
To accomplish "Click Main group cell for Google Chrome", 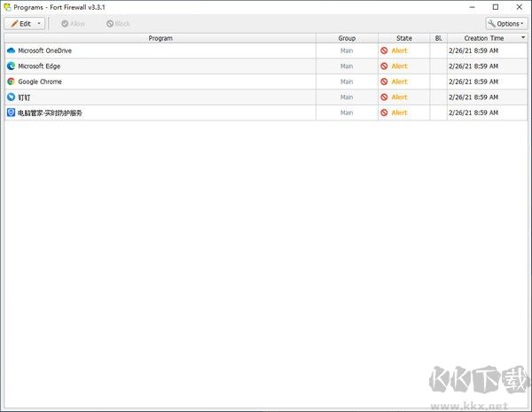I will point(347,82).
